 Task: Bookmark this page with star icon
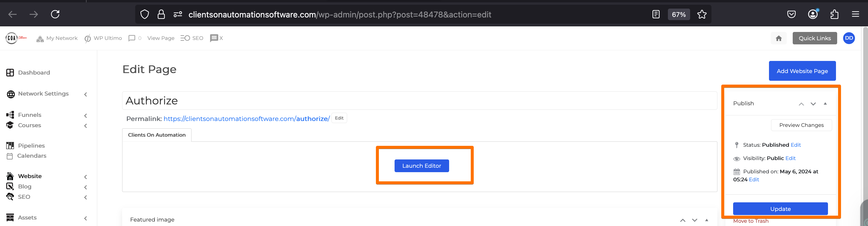(702, 14)
